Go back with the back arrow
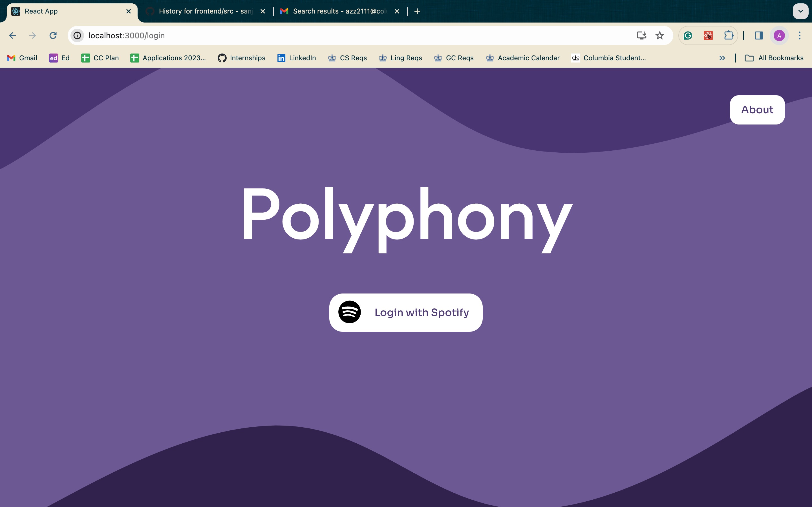The height and width of the screenshot is (507, 812). (13, 35)
